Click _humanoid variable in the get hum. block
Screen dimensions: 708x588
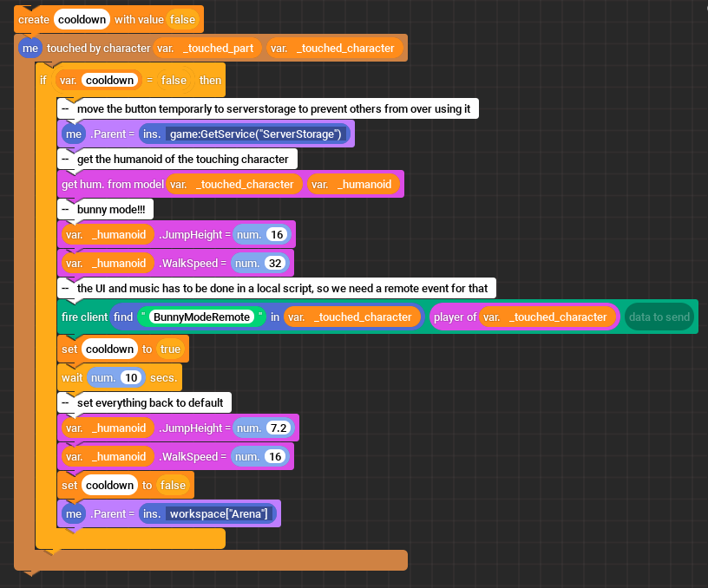tap(353, 184)
